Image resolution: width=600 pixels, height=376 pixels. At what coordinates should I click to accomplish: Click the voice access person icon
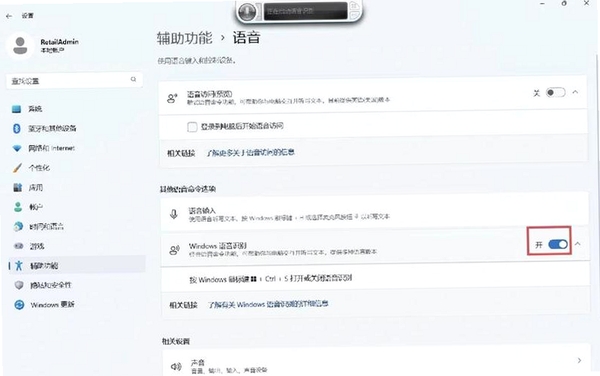point(172,98)
